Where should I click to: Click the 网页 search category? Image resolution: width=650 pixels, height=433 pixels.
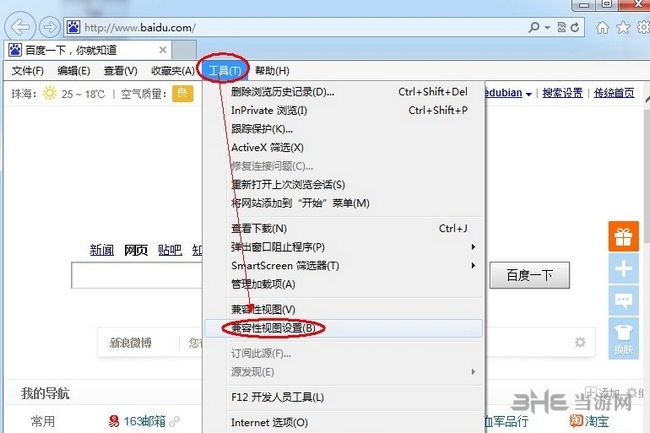pyautogui.click(x=136, y=250)
